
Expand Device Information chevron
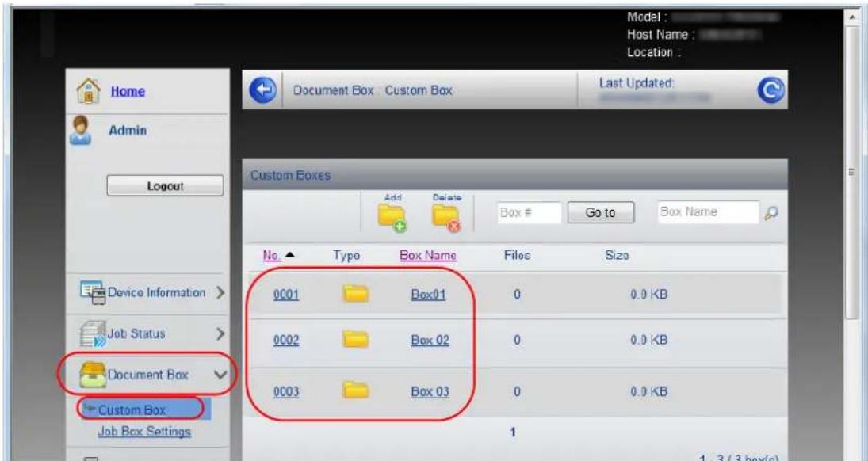[220, 293]
